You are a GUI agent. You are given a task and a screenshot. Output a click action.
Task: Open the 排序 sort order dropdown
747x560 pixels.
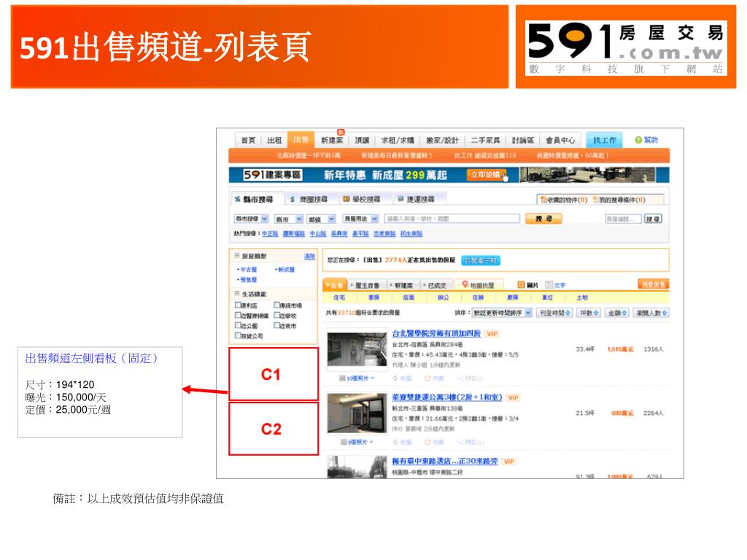(502, 313)
